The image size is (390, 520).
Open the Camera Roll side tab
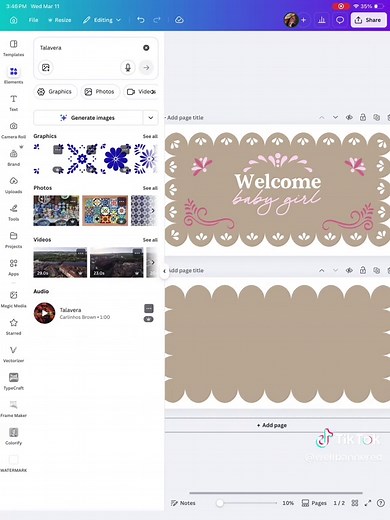tap(14, 130)
